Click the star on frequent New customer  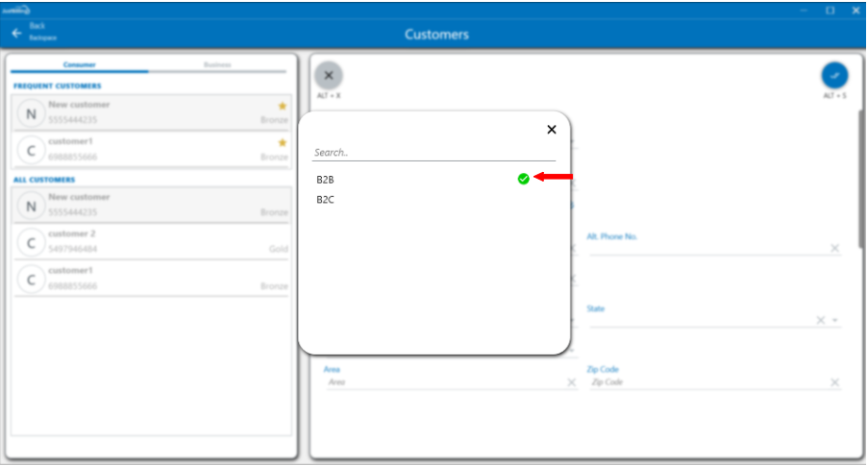pos(283,106)
